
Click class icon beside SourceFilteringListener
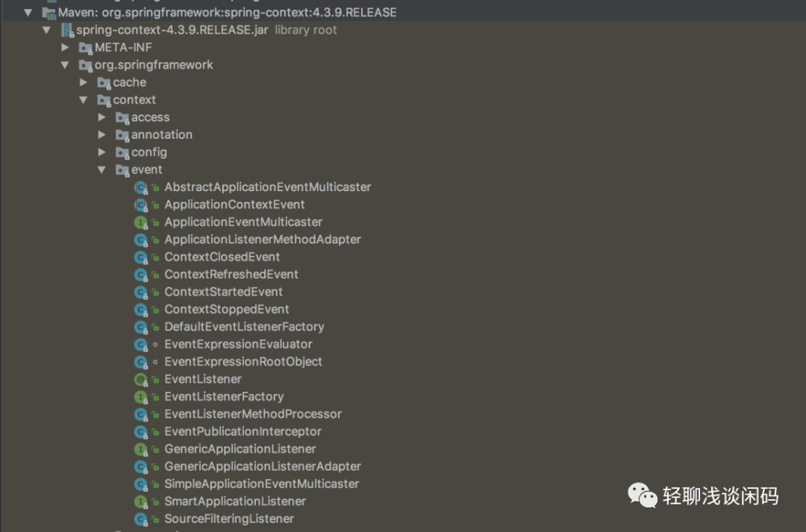(x=141, y=519)
